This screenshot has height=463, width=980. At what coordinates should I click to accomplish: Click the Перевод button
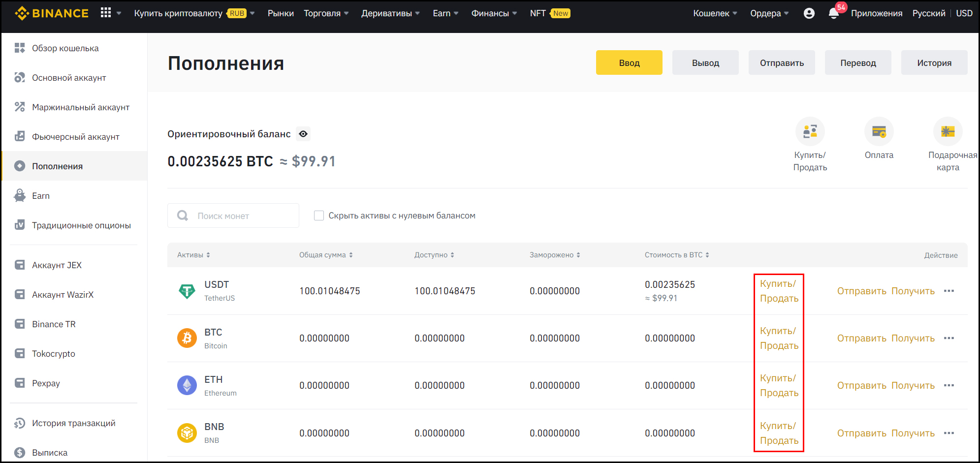pos(858,62)
